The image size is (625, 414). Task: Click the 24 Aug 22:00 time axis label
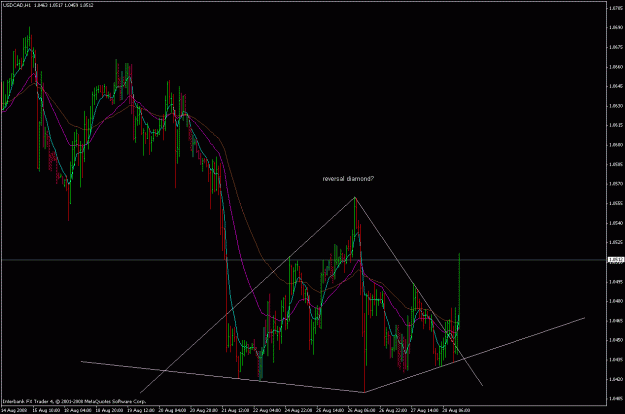pos(299,410)
